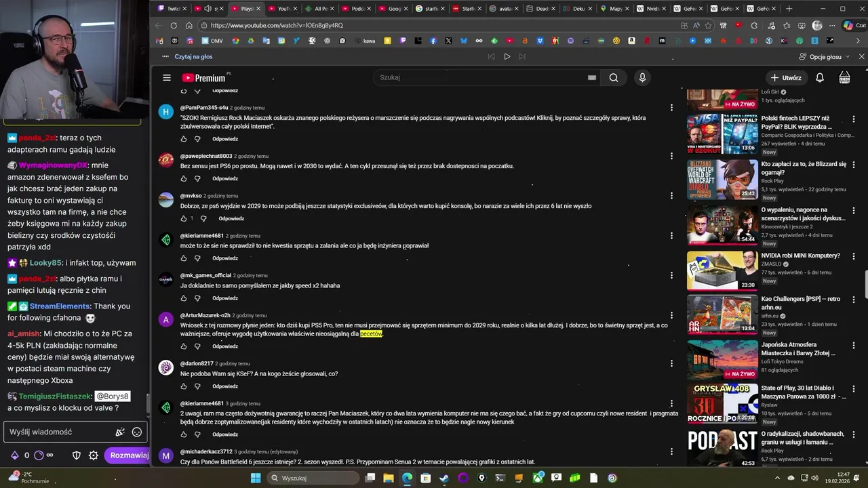Screen dimensions: 868x488
Task: Open the NVIDIA mini computers video thumbnail
Action: pyautogui.click(x=722, y=271)
